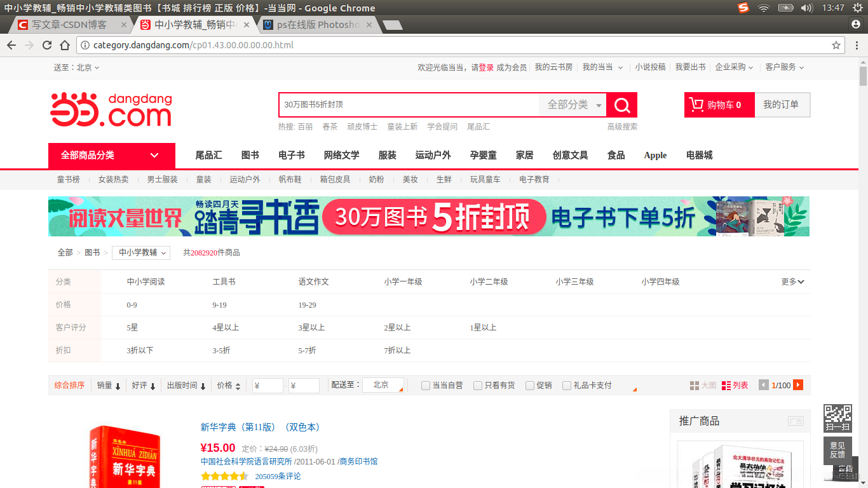Viewport: 868px width, 488px height.
Task: Open the 意见反馈 feedback button
Action: click(837, 450)
